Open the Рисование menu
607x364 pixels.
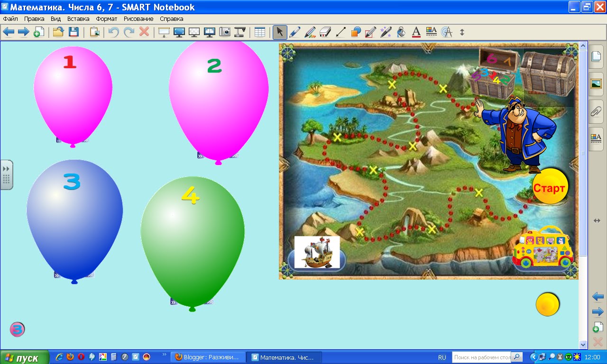[138, 19]
